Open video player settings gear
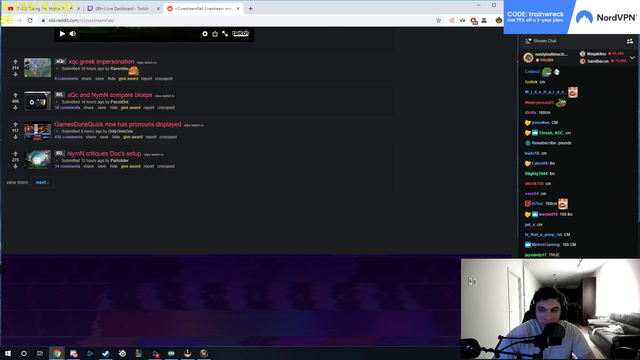Screen dimensions: 640x360 click(x=205, y=34)
